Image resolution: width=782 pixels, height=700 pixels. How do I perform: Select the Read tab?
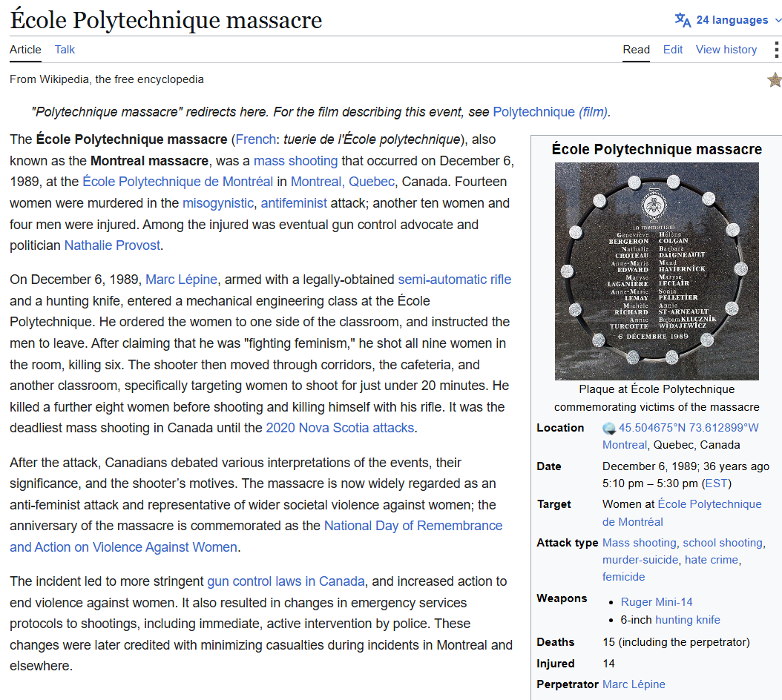pos(637,50)
